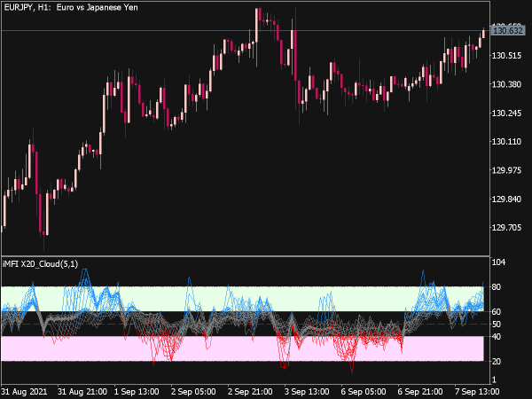Click the EURJPY, H1 chart title text
Viewport: 532px width, 399px height.
point(71,7)
